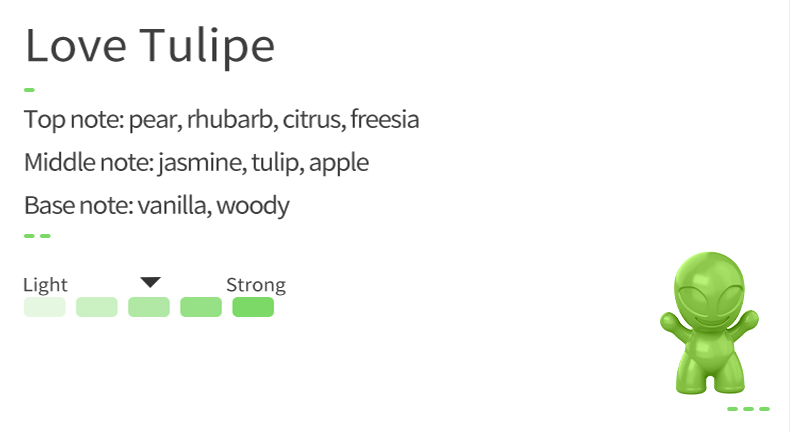This screenshot has width=790, height=432.
Task: Click the black triangle intensity marker
Action: 150,282
